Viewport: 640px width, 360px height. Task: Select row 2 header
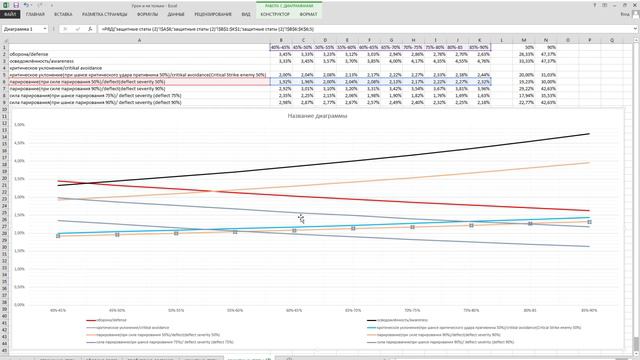(4, 54)
